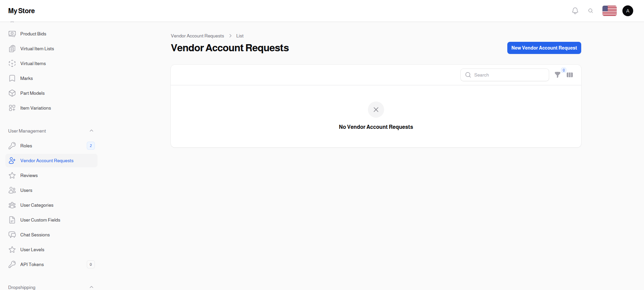Click New Vendor Account Request button
The width and height of the screenshot is (644, 290).
click(544, 48)
